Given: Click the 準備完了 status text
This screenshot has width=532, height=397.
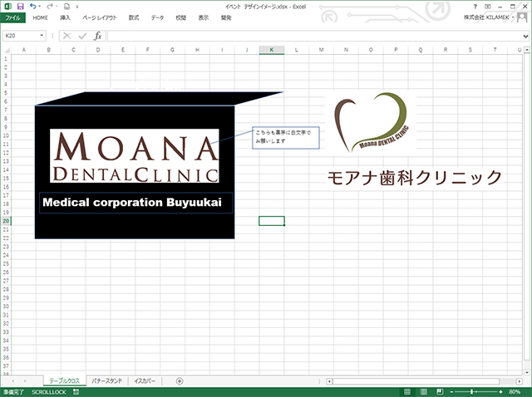Looking at the screenshot, I should click(14, 392).
